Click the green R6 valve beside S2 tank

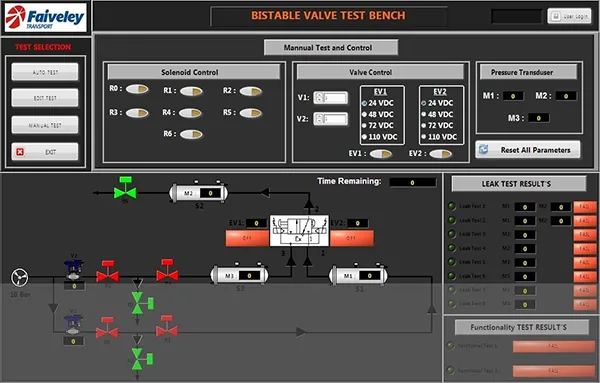[x=125, y=188]
